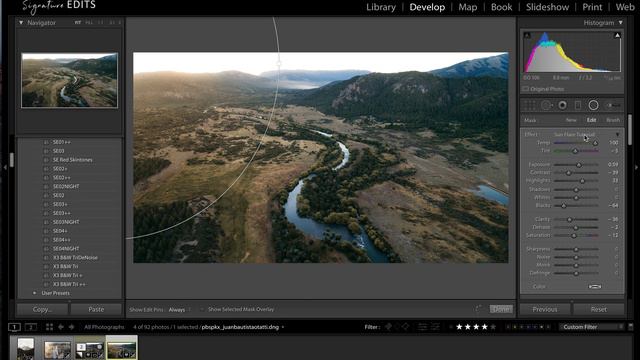Adjust the Blacks slider handle
640x360 pixels.
(564, 205)
